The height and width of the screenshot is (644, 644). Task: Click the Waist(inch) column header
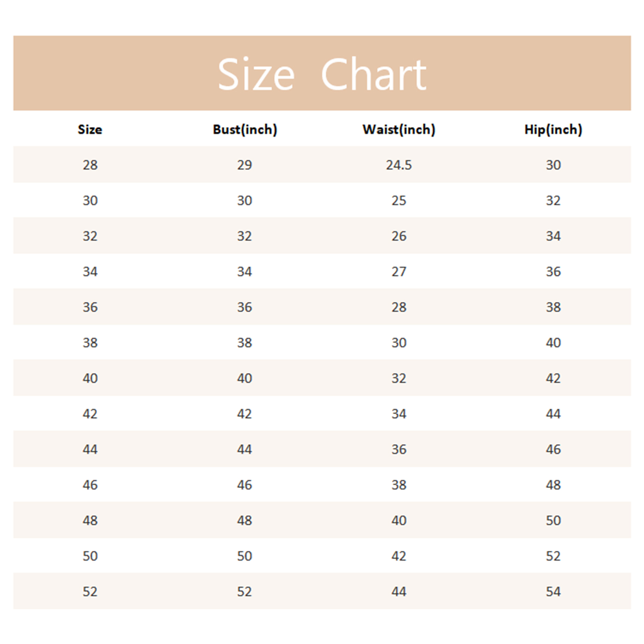(x=399, y=129)
